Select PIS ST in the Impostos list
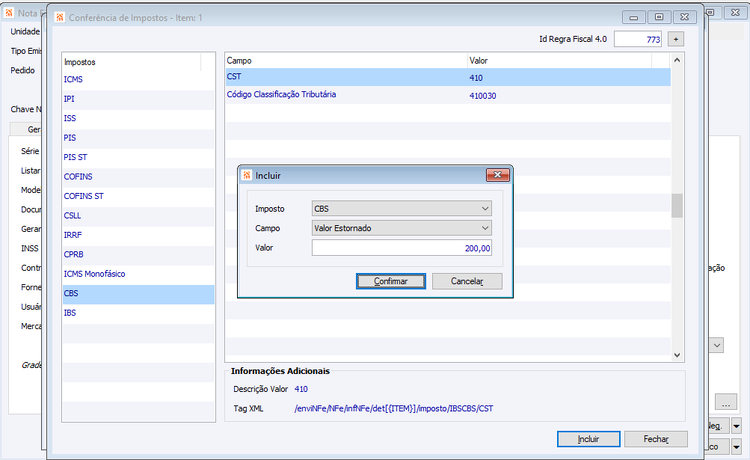 [138, 157]
